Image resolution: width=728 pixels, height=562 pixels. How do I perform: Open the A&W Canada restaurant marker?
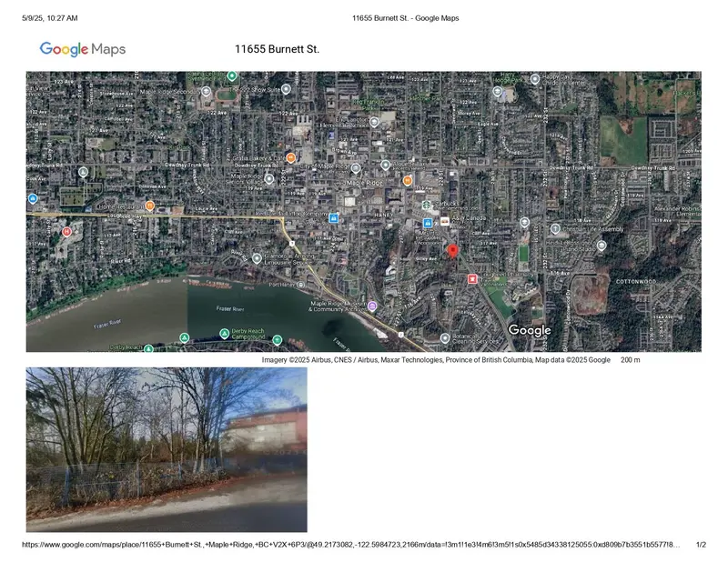[x=445, y=220]
